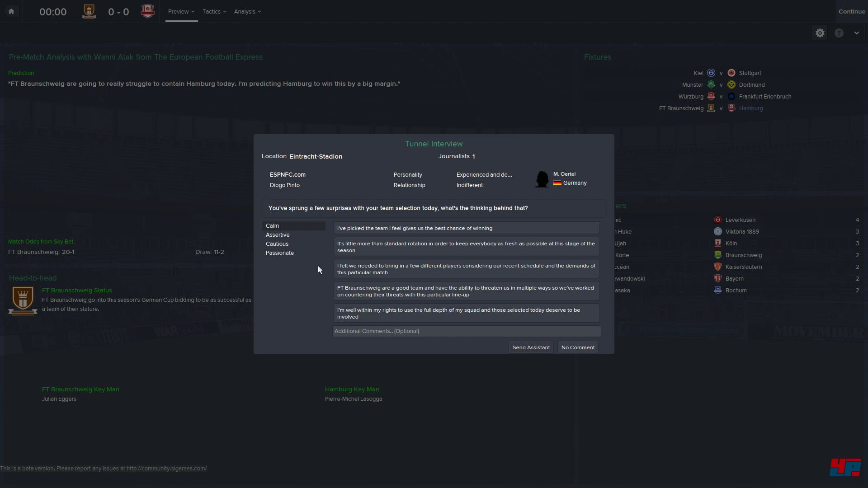Viewport: 868px width, 488px height.
Task: Choose the 'best chance of winning' answer
Action: click(x=467, y=228)
